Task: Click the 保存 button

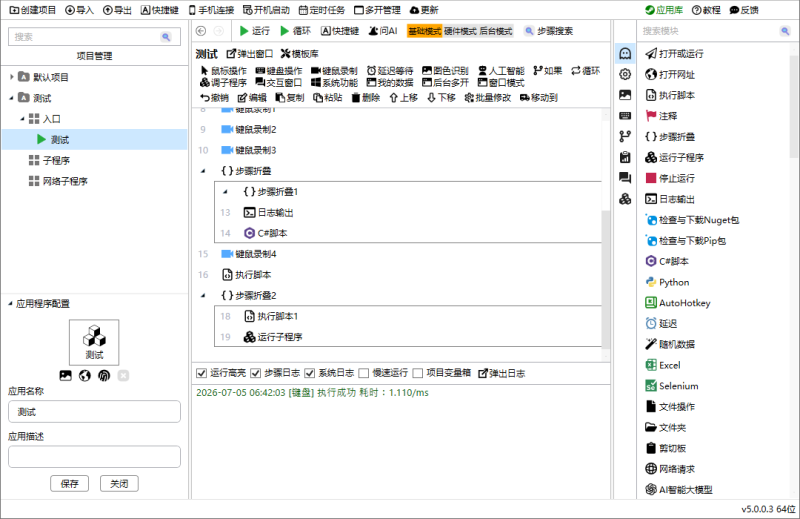Action: pos(69,484)
